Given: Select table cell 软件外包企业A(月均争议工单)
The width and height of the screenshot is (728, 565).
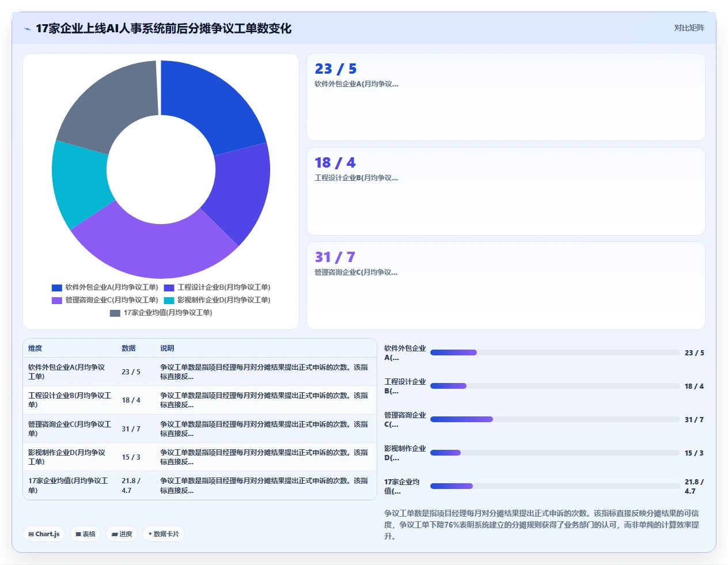Looking at the screenshot, I should 69,371.
